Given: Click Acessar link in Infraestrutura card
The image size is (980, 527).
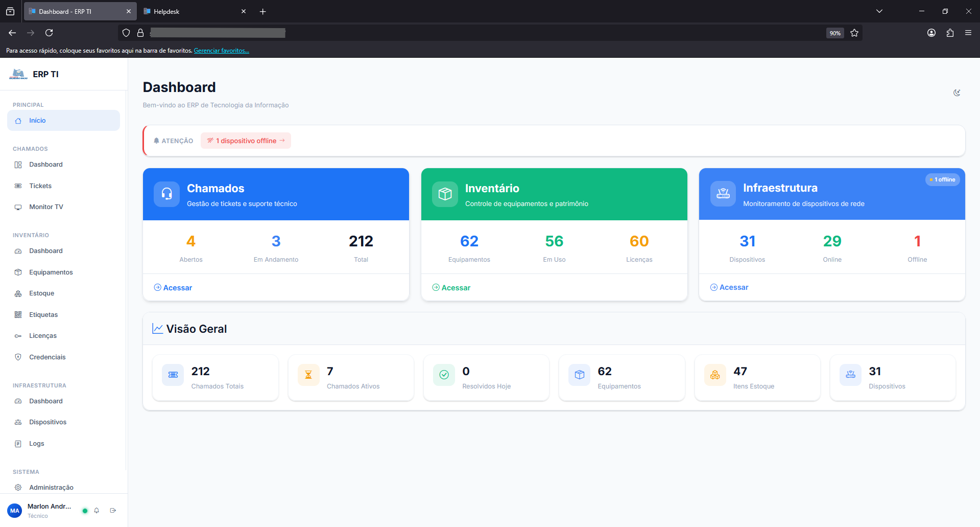Looking at the screenshot, I should point(729,287).
